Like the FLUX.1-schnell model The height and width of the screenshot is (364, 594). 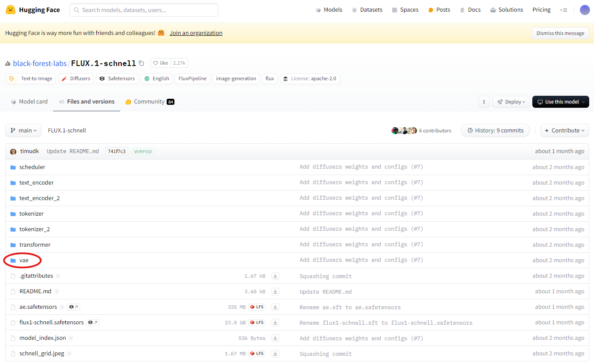click(161, 63)
